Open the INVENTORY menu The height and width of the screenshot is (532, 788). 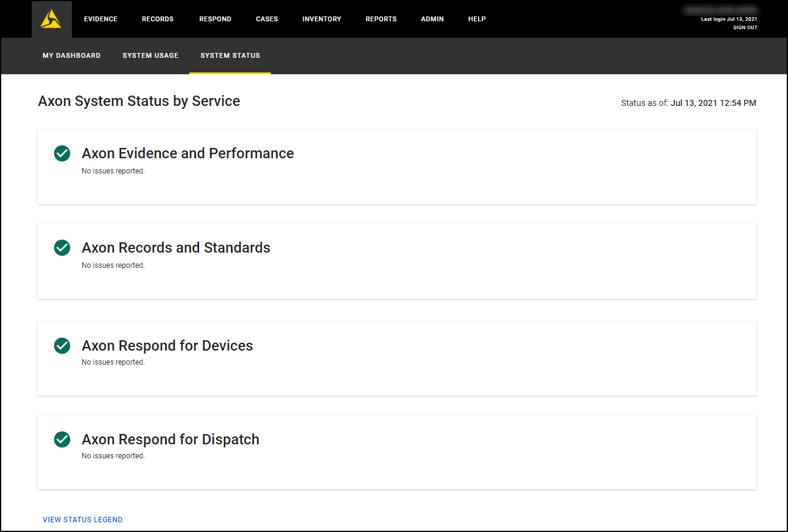[x=322, y=19]
